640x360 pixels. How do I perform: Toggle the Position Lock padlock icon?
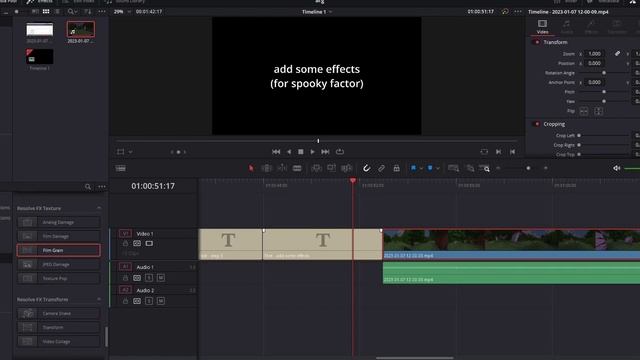(x=396, y=168)
